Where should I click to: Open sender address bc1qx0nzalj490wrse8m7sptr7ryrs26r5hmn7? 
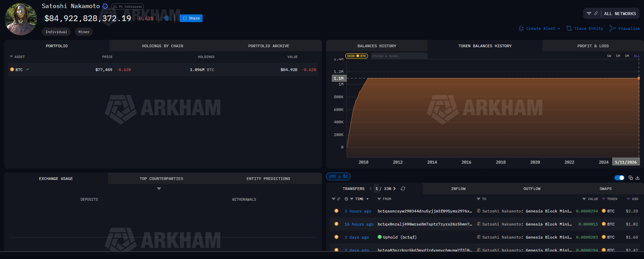[x=425, y=224]
